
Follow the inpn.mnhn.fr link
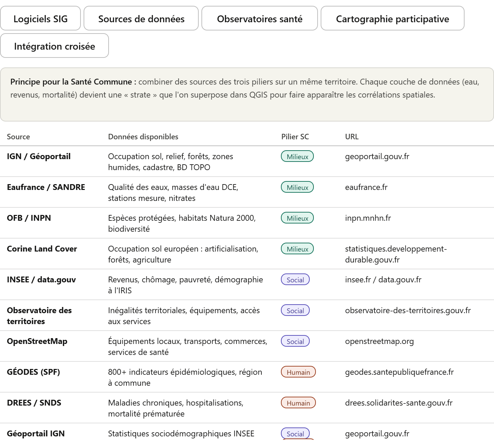tap(368, 218)
